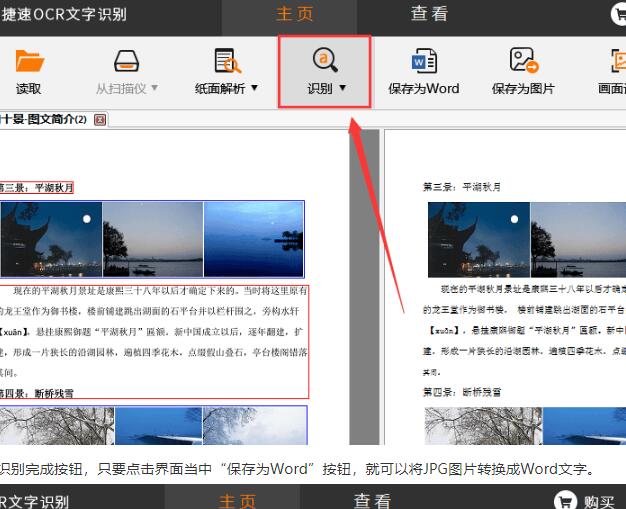Close the 十景-图文简介(2) document tab
This screenshot has width=626, height=509.
click(100, 120)
